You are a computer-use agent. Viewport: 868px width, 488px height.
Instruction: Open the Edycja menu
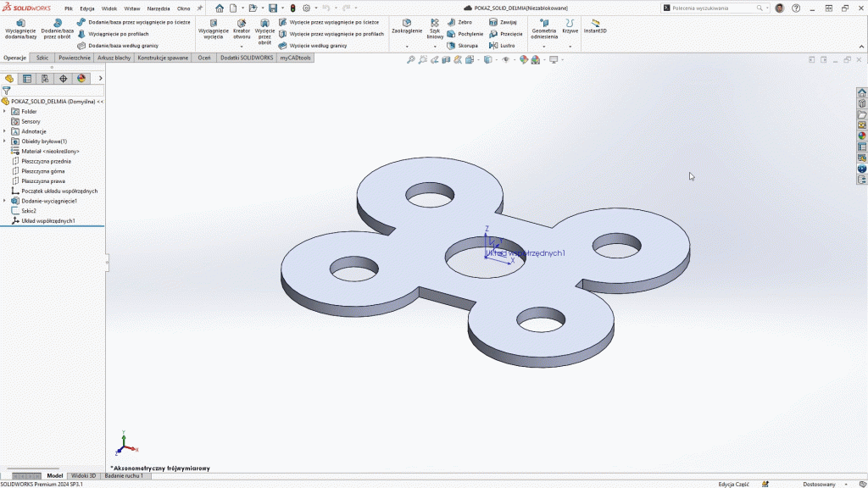point(87,8)
